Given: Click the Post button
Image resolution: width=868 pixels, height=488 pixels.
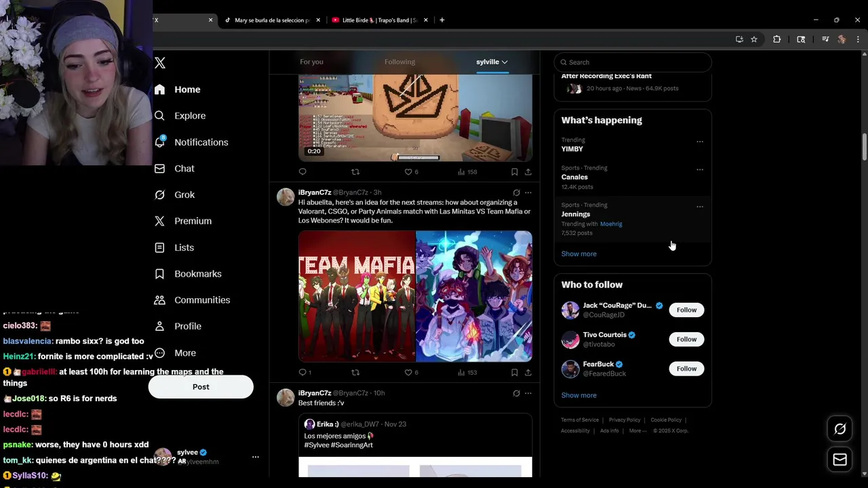Looking at the screenshot, I should pyautogui.click(x=201, y=387).
